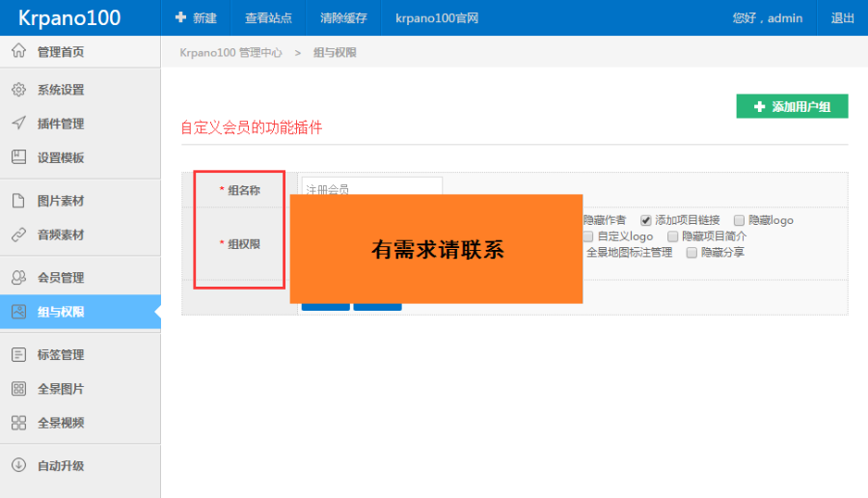Select 清除缓存 in the top bar
Screen dimensions: 868x498
click(x=343, y=17)
